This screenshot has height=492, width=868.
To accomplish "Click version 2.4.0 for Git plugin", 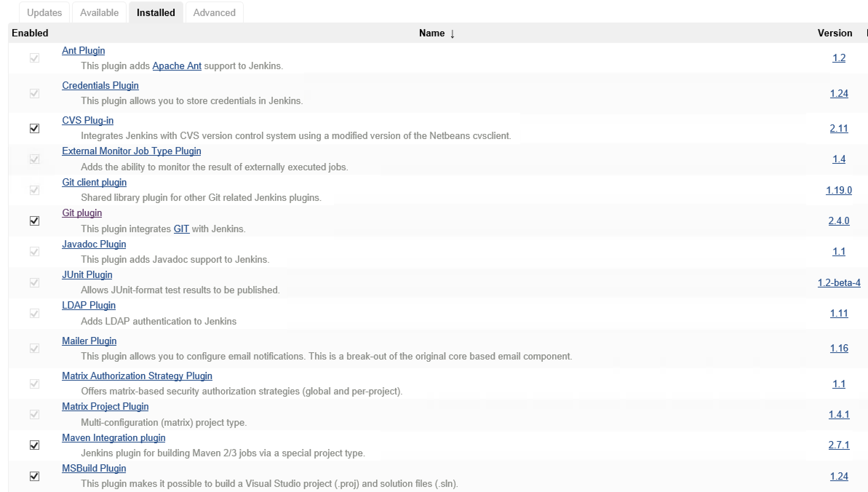I will pyautogui.click(x=839, y=220).
